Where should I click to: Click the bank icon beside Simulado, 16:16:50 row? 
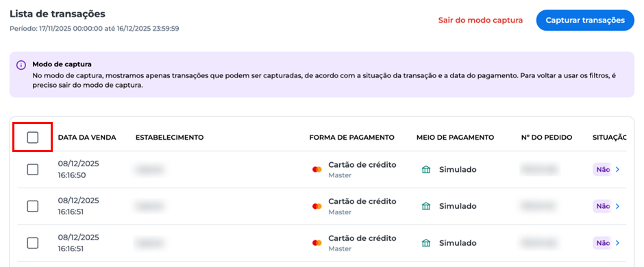click(426, 169)
